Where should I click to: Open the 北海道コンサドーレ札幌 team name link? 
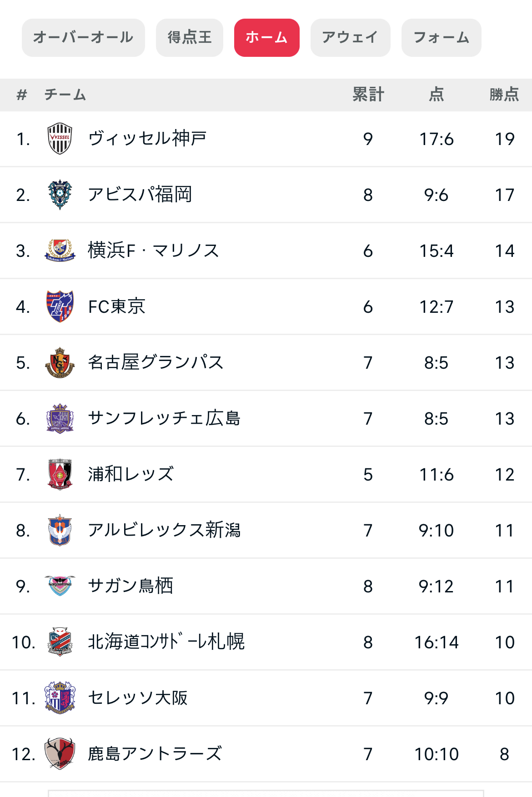tap(166, 642)
